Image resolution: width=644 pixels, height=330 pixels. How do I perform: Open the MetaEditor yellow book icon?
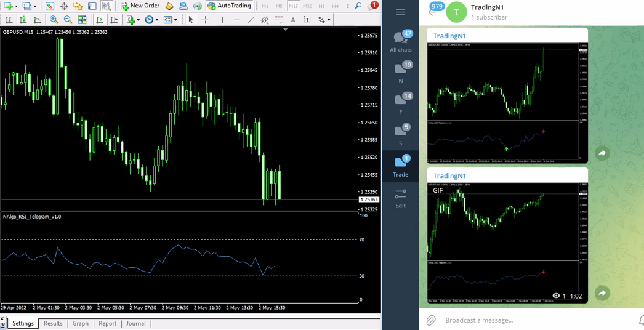click(x=169, y=6)
